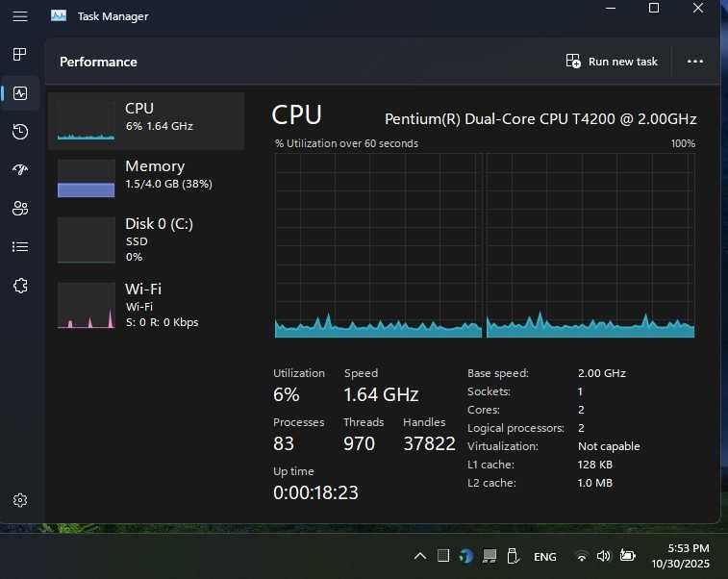Image resolution: width=728 pixels, height=579 pixels.
Task: Go to the Processes page icon
Action: (x=20, y=54)
